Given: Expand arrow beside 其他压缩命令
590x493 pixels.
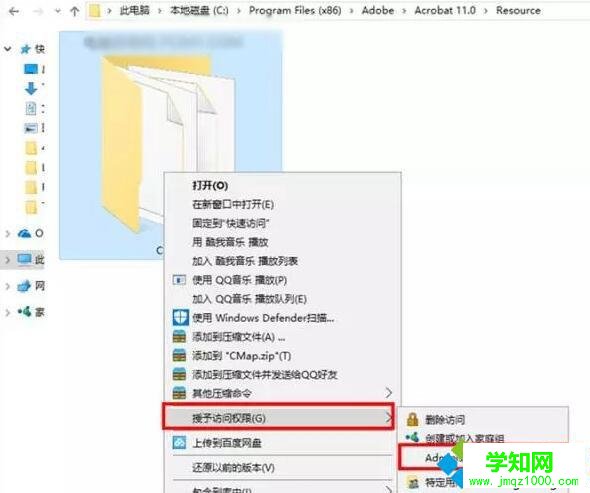Looking at the screenshot, I should click(x=389, y=393).
